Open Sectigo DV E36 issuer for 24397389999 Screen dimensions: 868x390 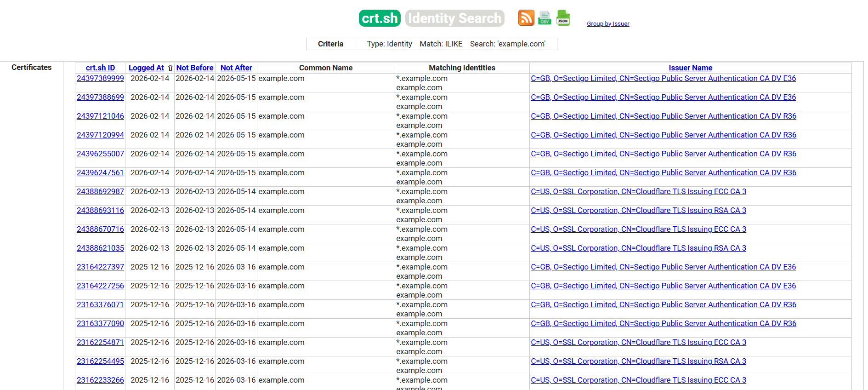pyautogui.click(x=663, y=78)
